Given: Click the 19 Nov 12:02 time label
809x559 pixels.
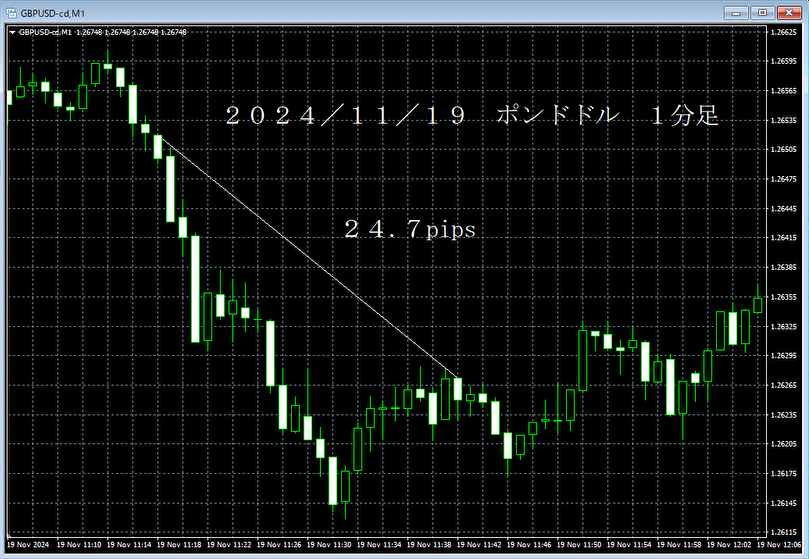Looking at the screenshot, I should point(730,545).
